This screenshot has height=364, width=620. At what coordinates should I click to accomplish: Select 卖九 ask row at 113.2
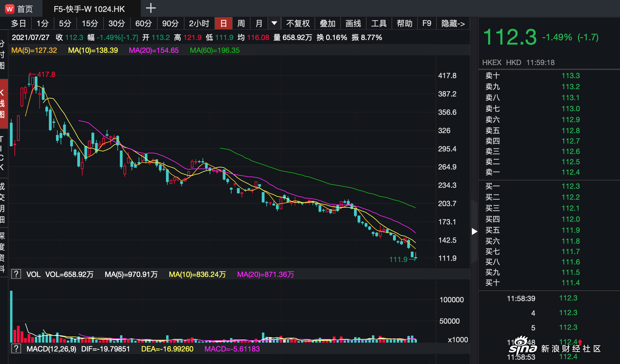pos(549,86)
